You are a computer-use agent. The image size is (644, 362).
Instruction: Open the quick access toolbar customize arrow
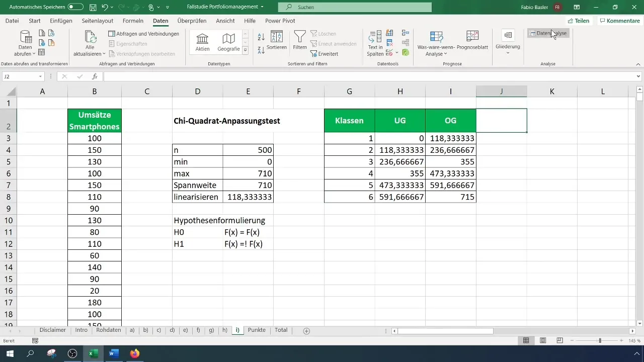tap(168, 7)
